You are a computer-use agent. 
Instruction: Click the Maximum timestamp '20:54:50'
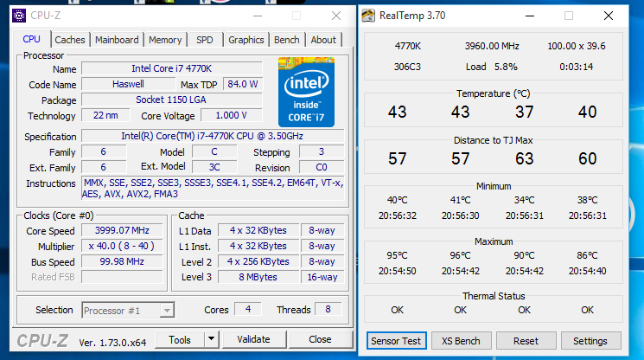click(397, 271)
